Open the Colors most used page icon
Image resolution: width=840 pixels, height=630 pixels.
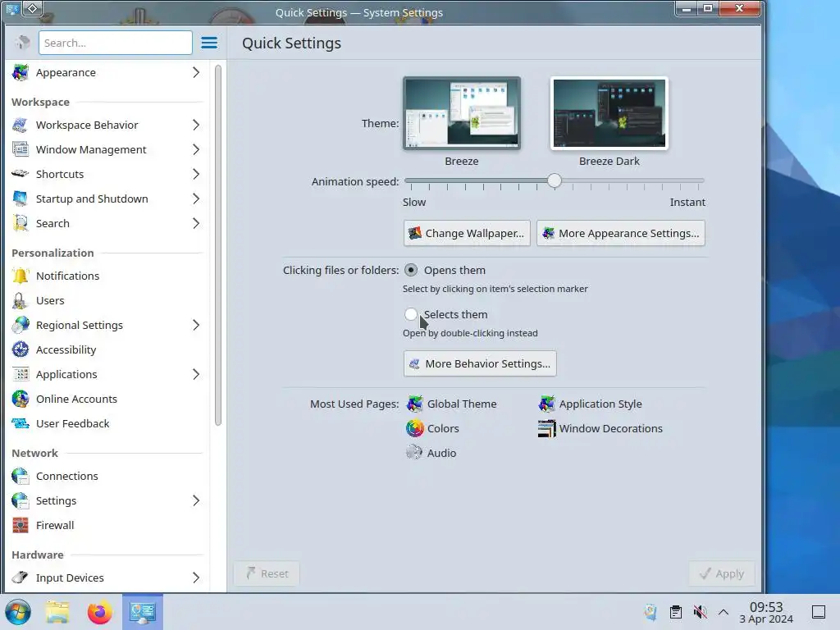click(x=414, y=428)
